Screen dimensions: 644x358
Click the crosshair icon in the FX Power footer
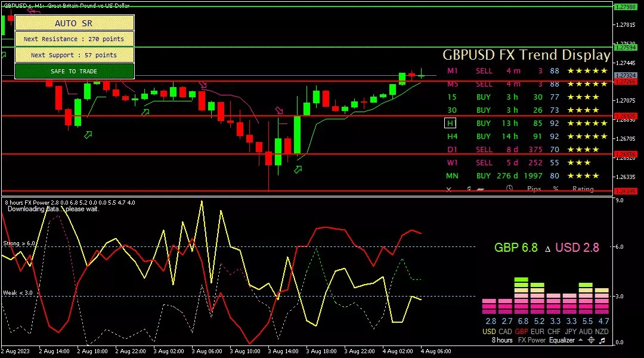click(591, 340)
